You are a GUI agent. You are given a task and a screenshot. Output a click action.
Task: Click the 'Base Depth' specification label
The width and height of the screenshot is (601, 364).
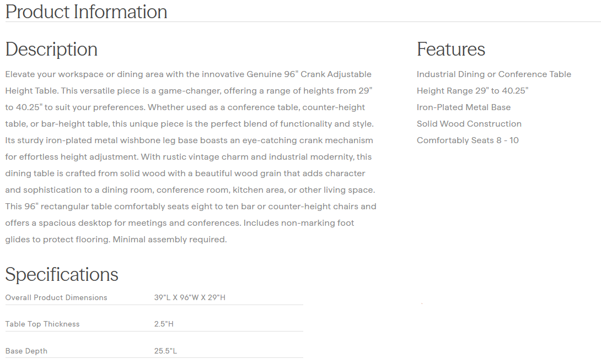(26, 351)
